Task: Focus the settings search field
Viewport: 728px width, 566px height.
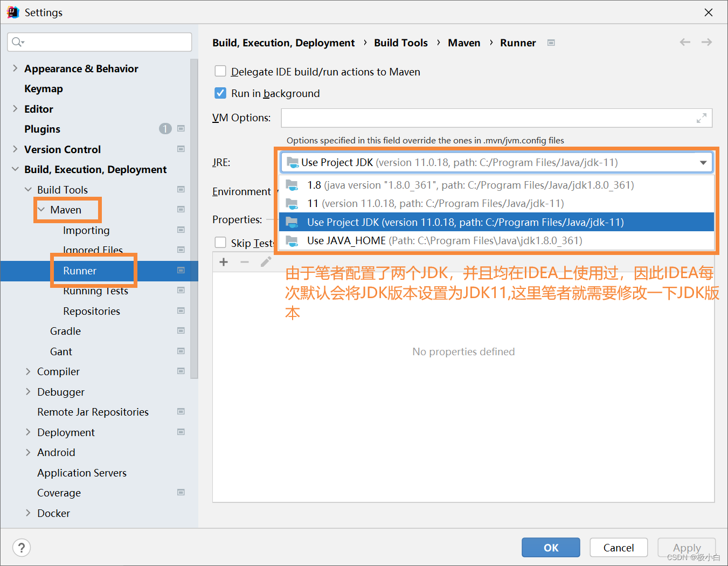Action: click(100, 42)
